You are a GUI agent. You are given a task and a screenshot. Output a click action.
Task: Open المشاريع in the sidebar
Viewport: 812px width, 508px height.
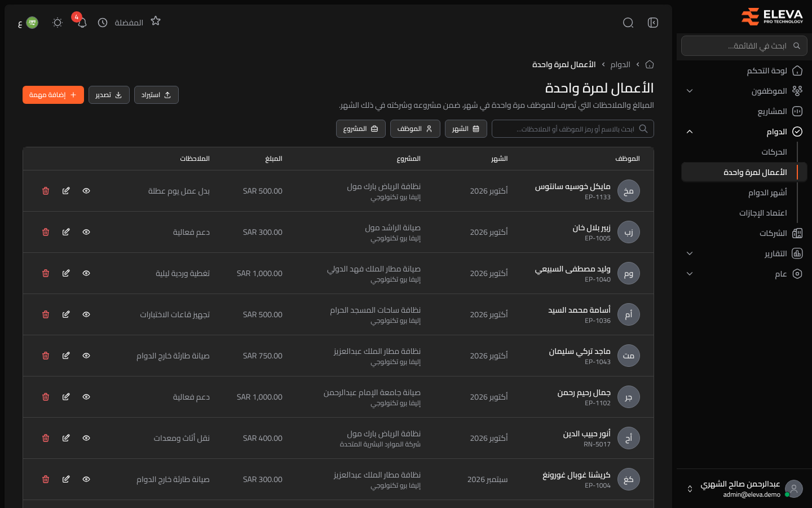pyautogui.click(x=744, y=111)
